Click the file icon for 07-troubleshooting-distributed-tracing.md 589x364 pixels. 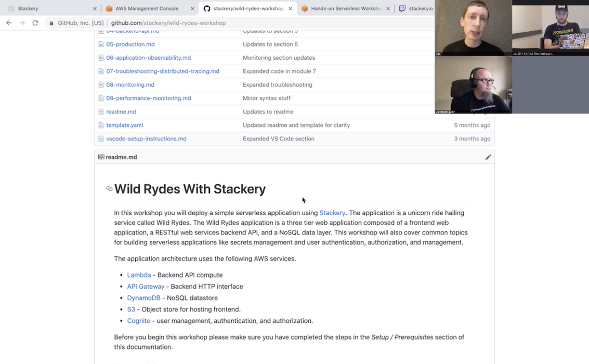[101, 71]
